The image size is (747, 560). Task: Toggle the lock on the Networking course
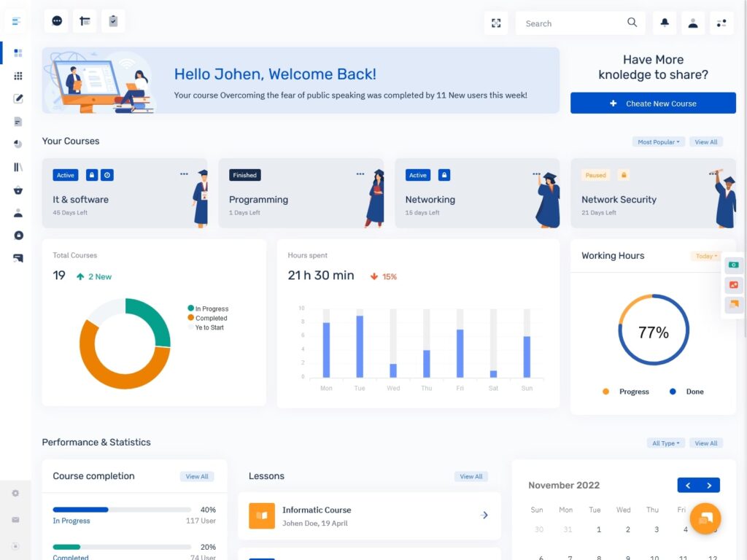click(x=444, y=175)
